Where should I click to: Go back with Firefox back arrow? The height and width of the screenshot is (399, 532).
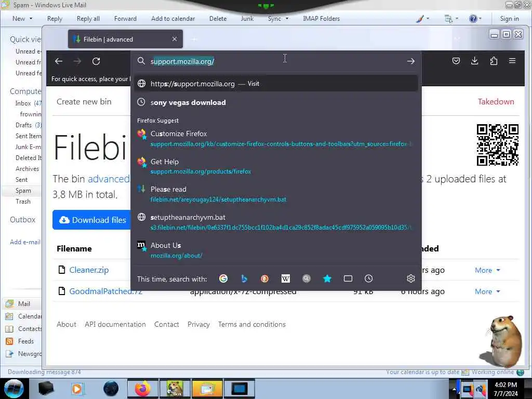(x=59, y=61)
